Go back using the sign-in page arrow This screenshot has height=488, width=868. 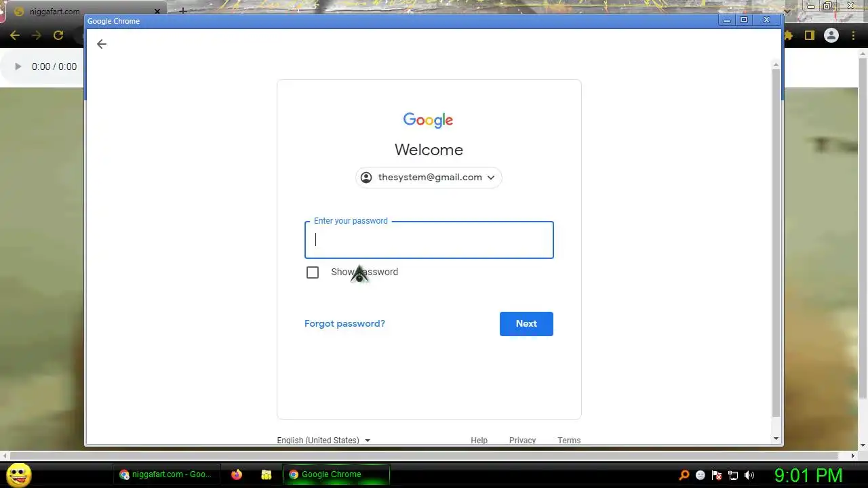(102, 44)
